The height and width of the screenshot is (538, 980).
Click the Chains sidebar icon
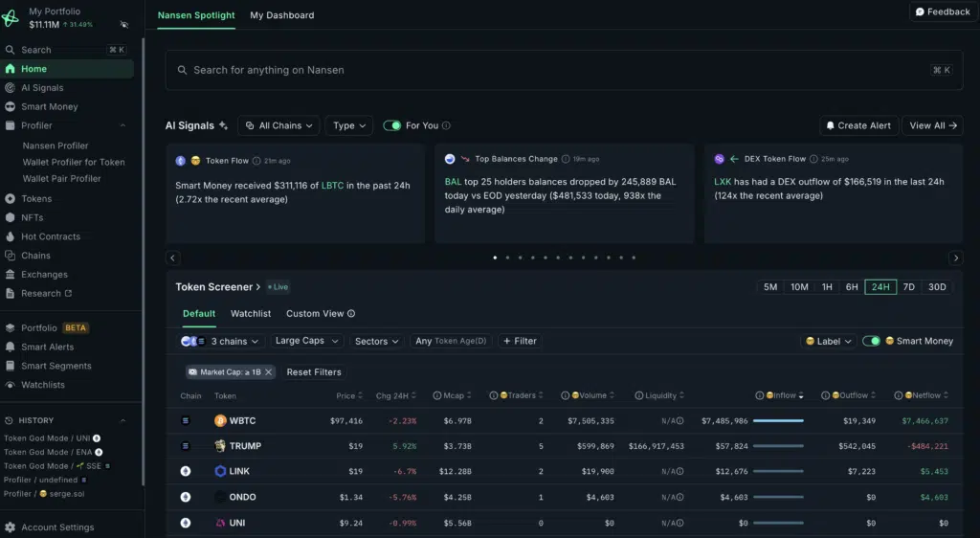10,256
